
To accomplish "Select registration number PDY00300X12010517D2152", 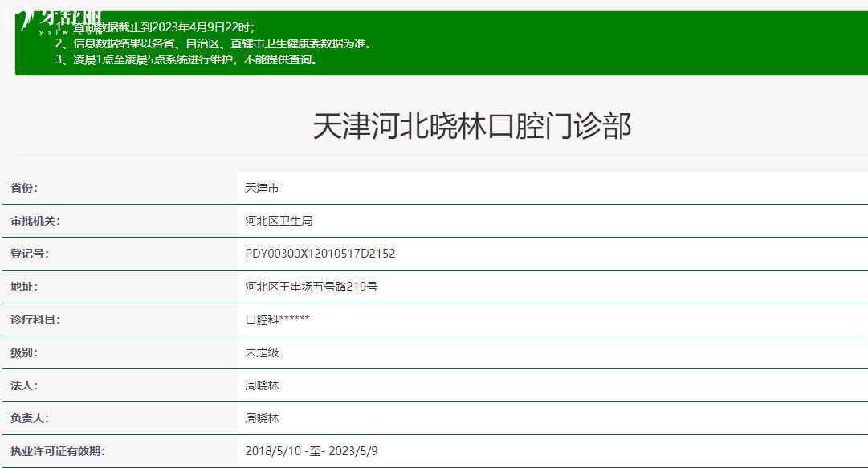I will pyautogui.click(x=320, y=254).
